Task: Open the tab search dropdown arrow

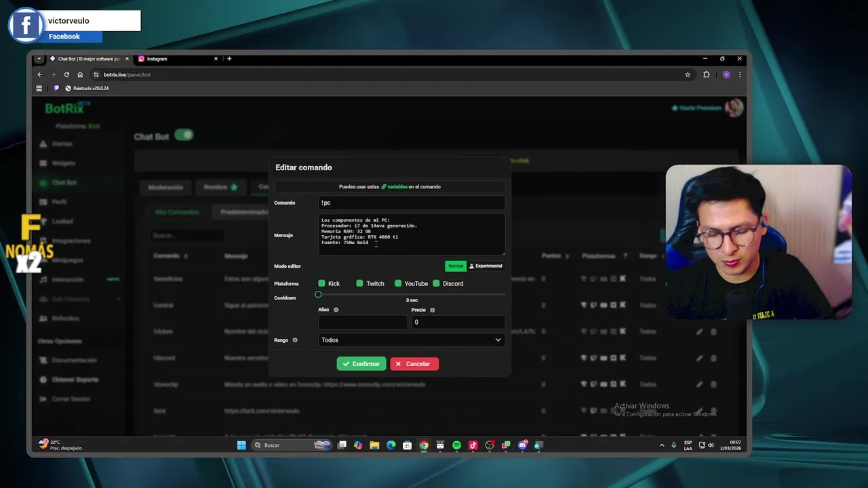Action: point(39,59)
